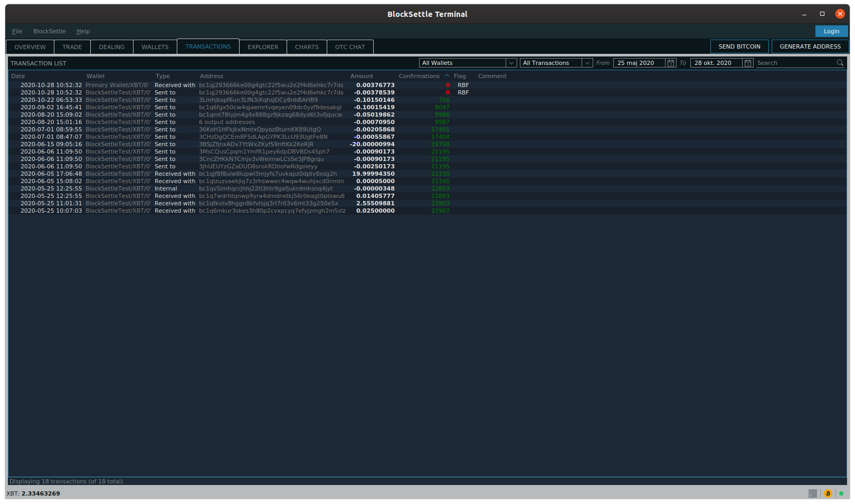
Task: Sort by the Comment column header
Action: click(x=492, y=76)
